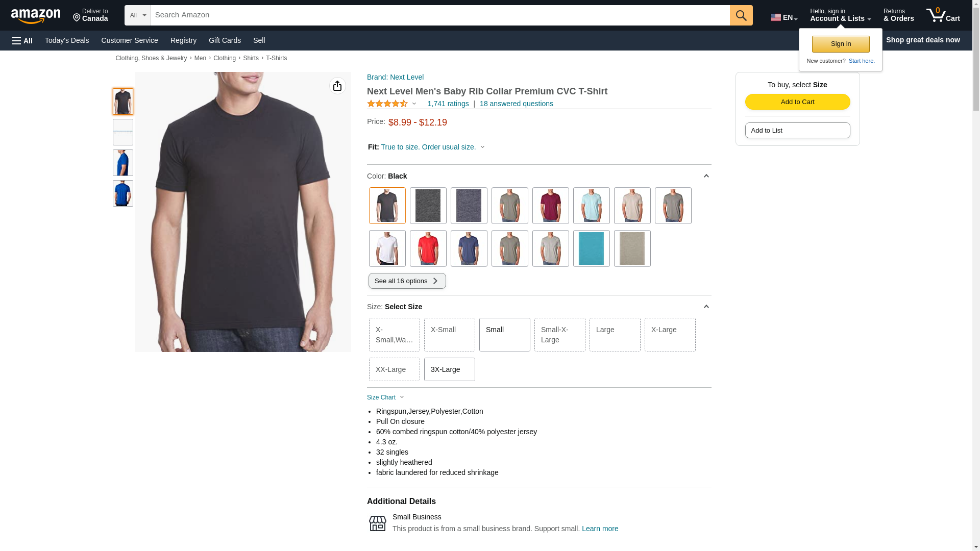Collapse the Color section chevron
Image resolution: width=980 pixels, height=551 pixels.
706,176
